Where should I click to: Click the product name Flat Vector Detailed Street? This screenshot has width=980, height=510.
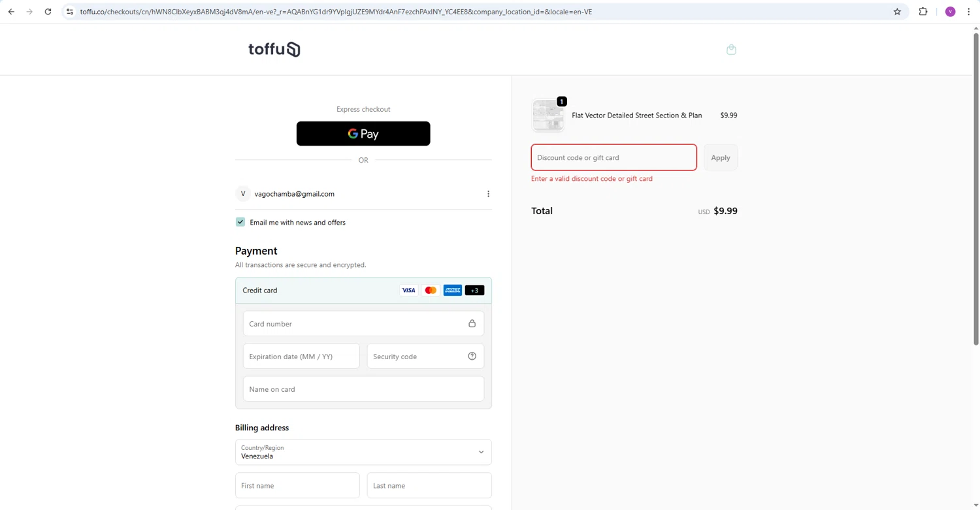tap(636, 116)
